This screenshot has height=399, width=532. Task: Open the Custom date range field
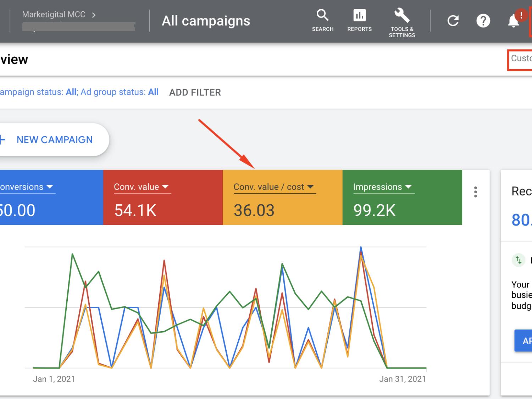pyautogui.click(x=521, y=59)
